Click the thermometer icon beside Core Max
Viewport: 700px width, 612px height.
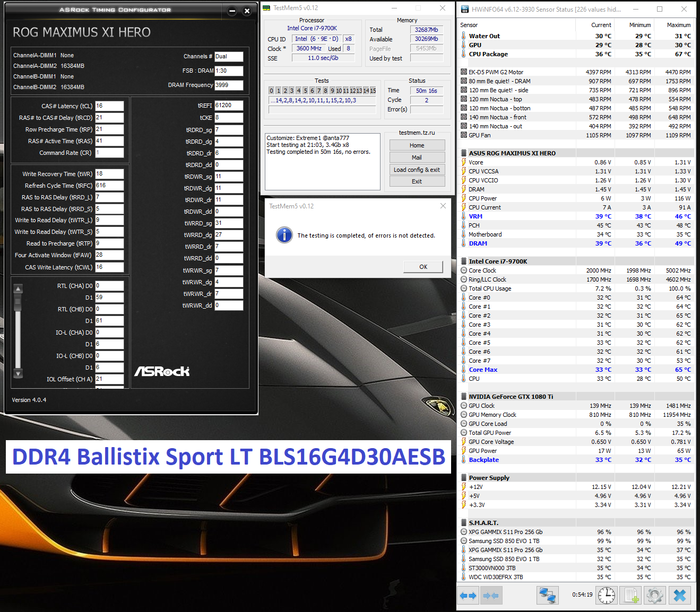pyautogui.click(x=464, y=370)
